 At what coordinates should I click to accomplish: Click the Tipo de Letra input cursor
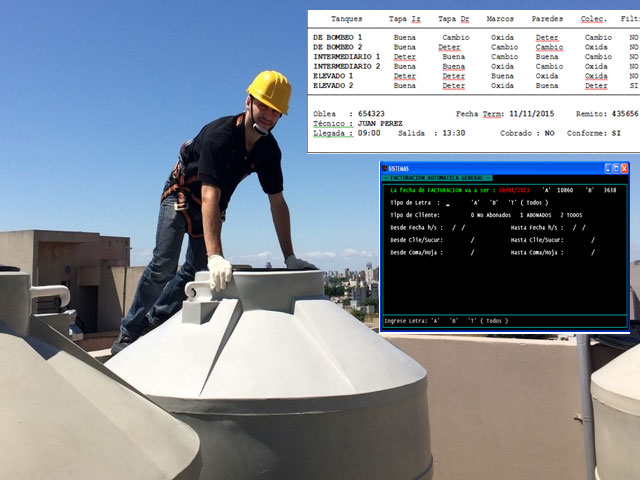coord(449,203)
